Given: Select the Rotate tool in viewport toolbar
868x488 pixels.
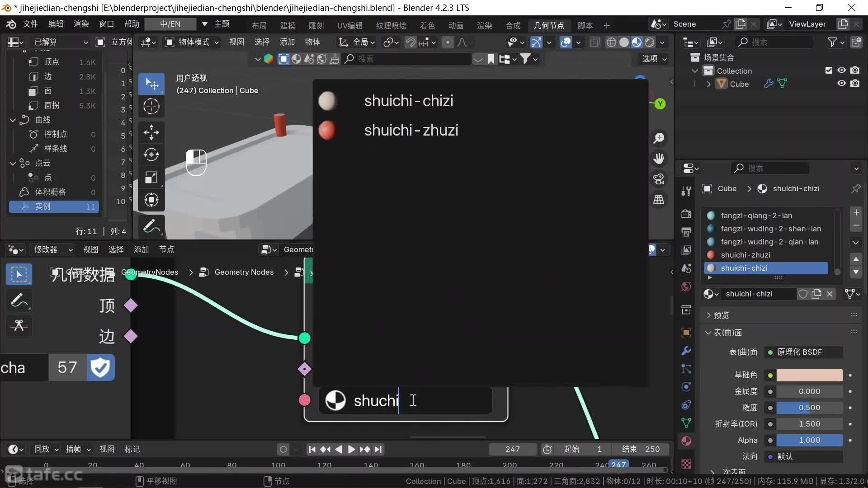Looking at the screenshot, I should 151,155.
